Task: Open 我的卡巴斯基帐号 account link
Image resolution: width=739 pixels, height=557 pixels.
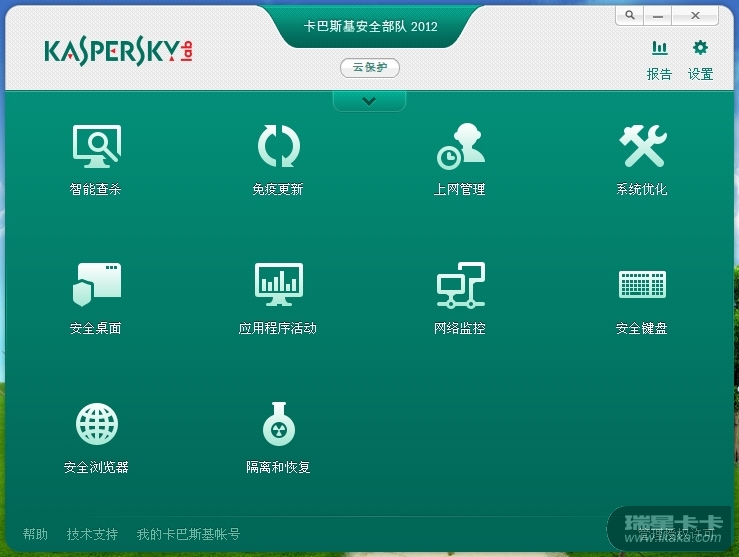Action: 189,534
